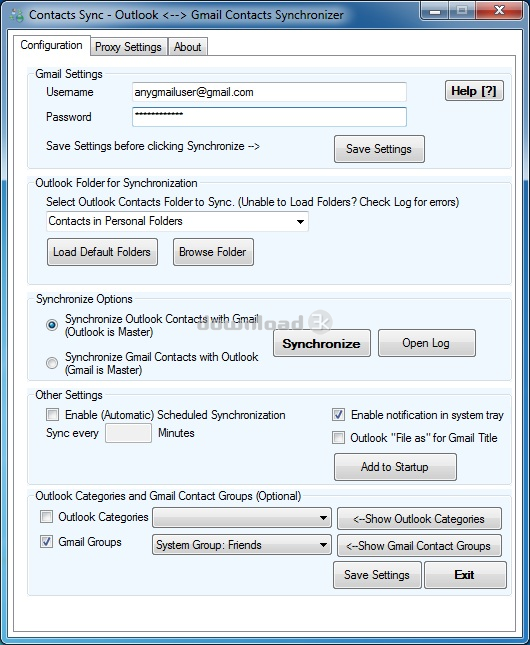The height and width of the screenshot is (645, 530).
Task: Open the Help [?] button
Action: point(474,91)
